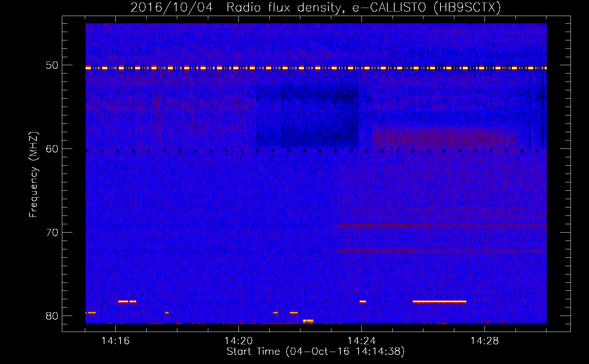
Task: Click the 60 frequency tick label
Action: pyautogui.click(x=52, y=149)
